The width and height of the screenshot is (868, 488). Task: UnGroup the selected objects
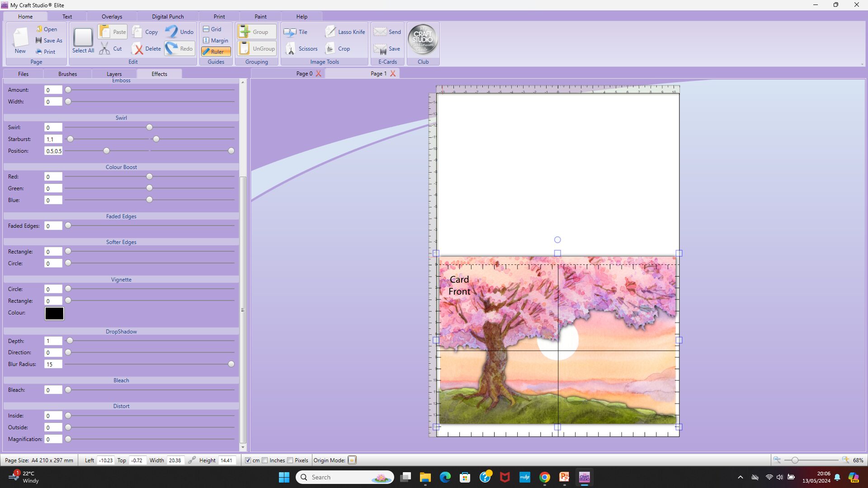(257, 48)
